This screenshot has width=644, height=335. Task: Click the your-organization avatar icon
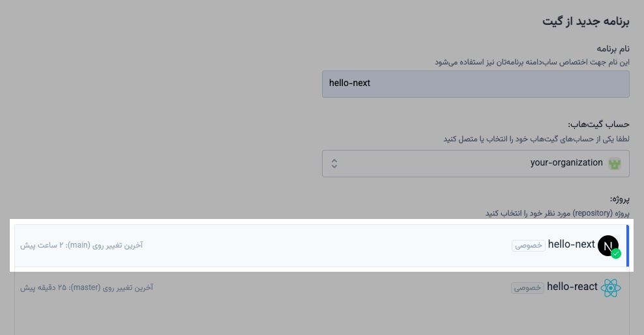(x=613, y=163)
